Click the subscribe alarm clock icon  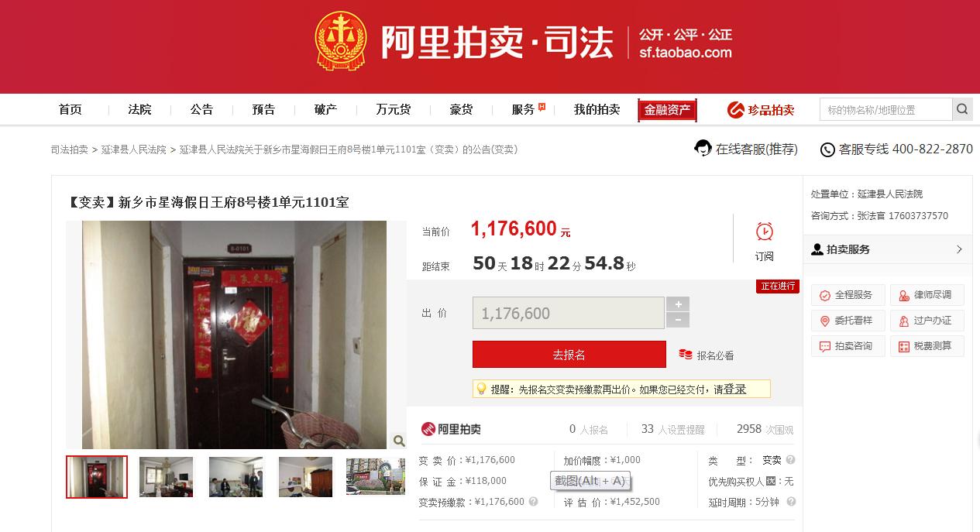(x=765, y=232)
